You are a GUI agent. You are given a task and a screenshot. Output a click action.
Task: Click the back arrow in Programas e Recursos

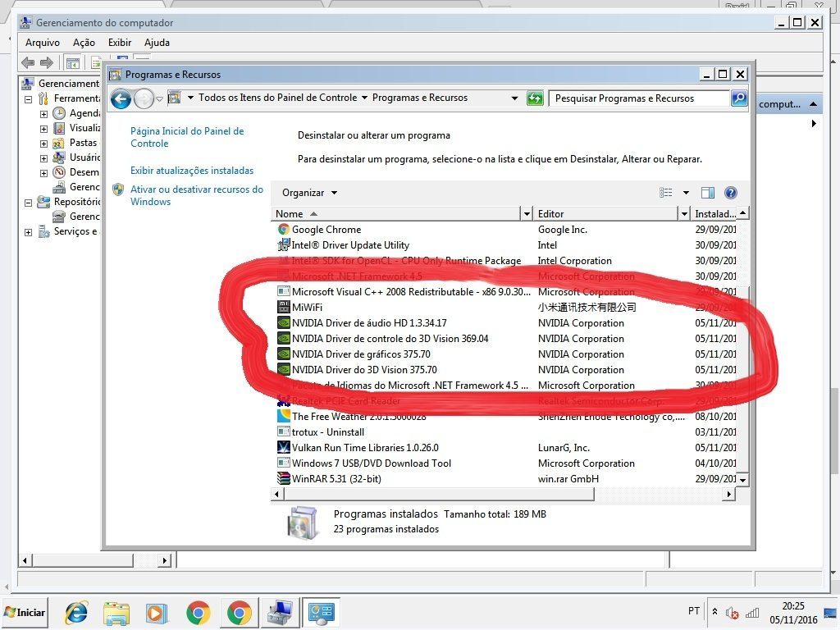pyautogui.click(x=121, y=98)
